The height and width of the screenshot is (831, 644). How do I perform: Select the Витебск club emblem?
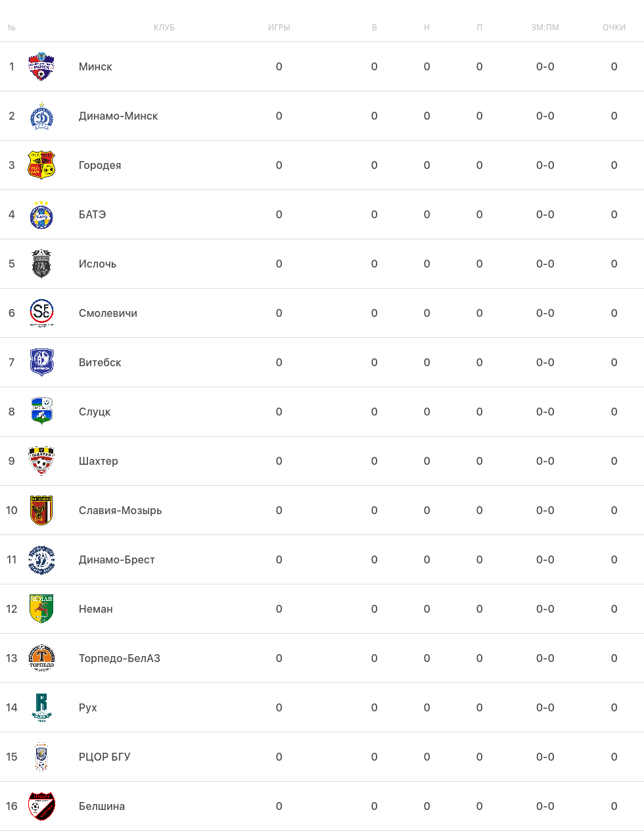[41, 362]
